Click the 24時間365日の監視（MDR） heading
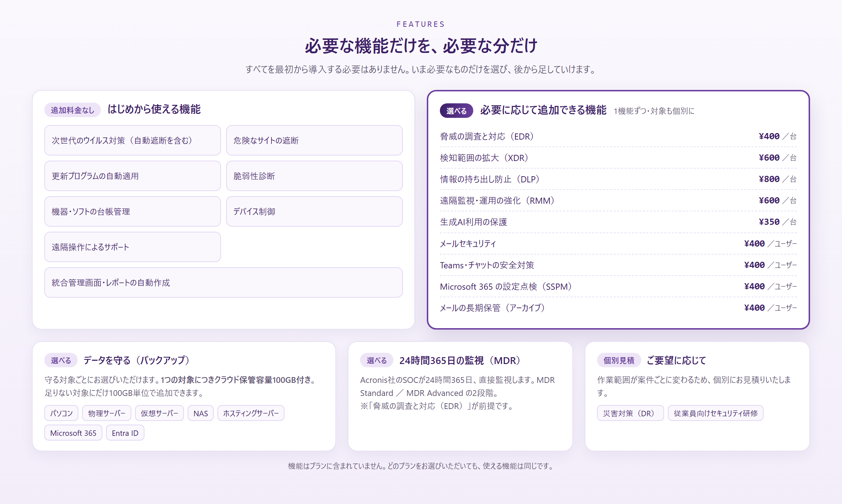The image size is (842, 504). coord(462,360)
